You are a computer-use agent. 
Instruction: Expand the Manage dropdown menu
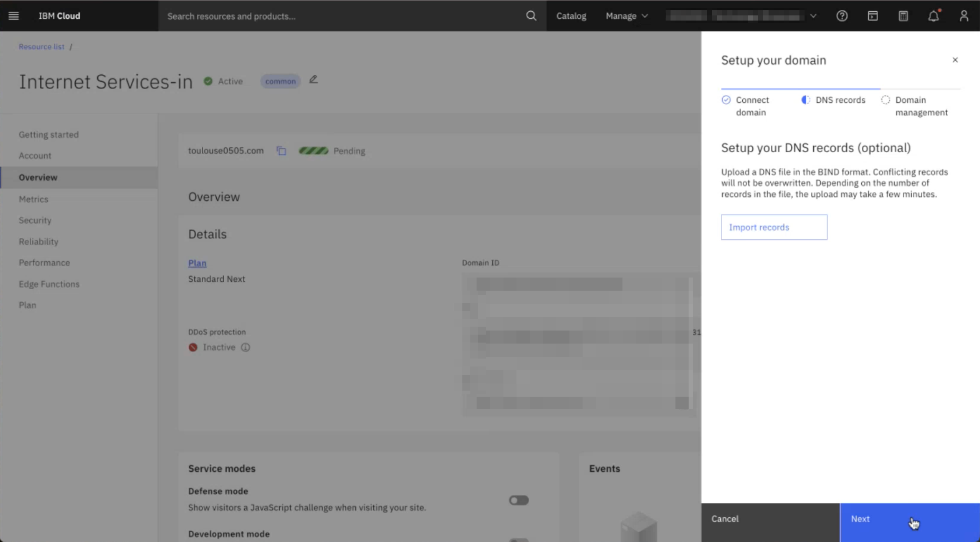tap(626, 16)
